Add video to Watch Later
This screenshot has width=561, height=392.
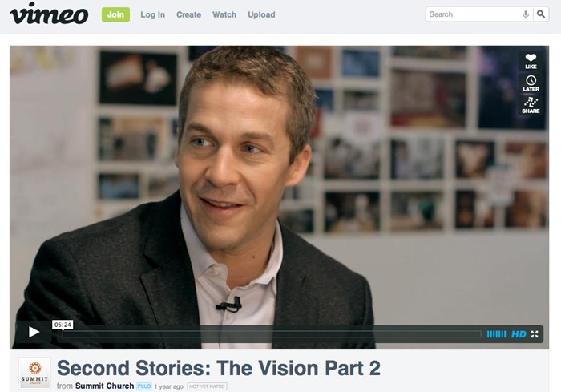pyautogui.click(x=531, y=83)
